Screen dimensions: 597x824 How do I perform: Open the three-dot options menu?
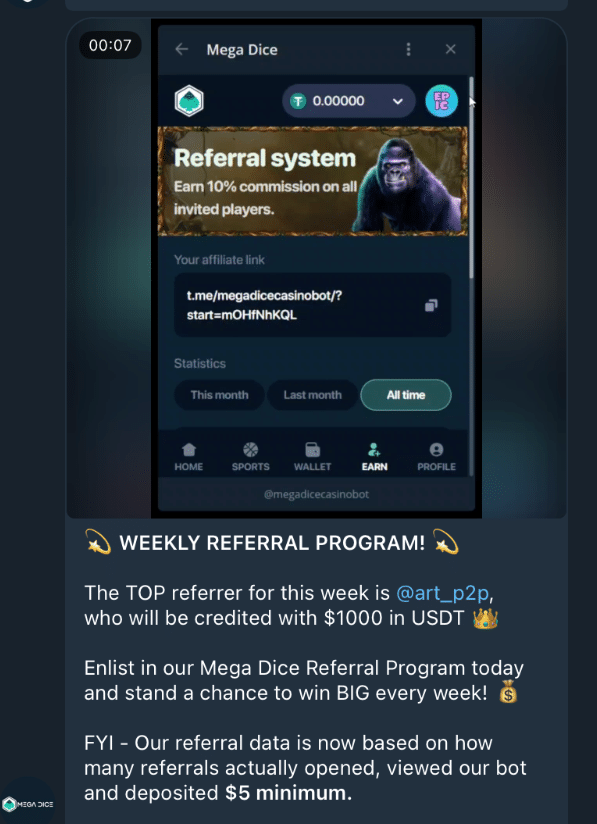click(408, 49)
